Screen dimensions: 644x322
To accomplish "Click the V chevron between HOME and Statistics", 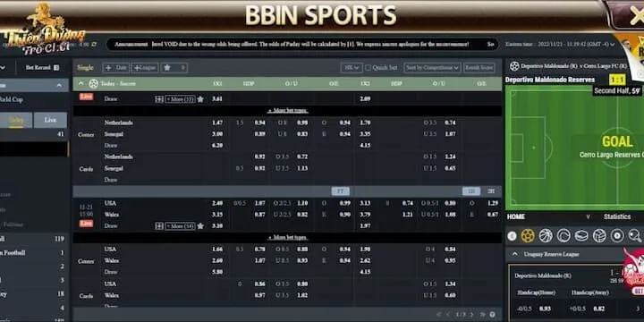I will [x=588, y=216].
